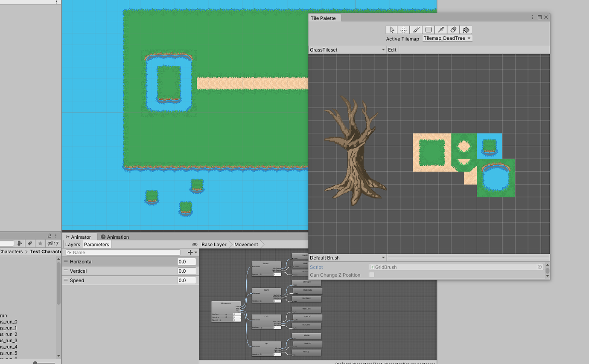Viewport: 589px width, 364px height.
Task: Switch to the Eraser tool
Action: (453, 29)
